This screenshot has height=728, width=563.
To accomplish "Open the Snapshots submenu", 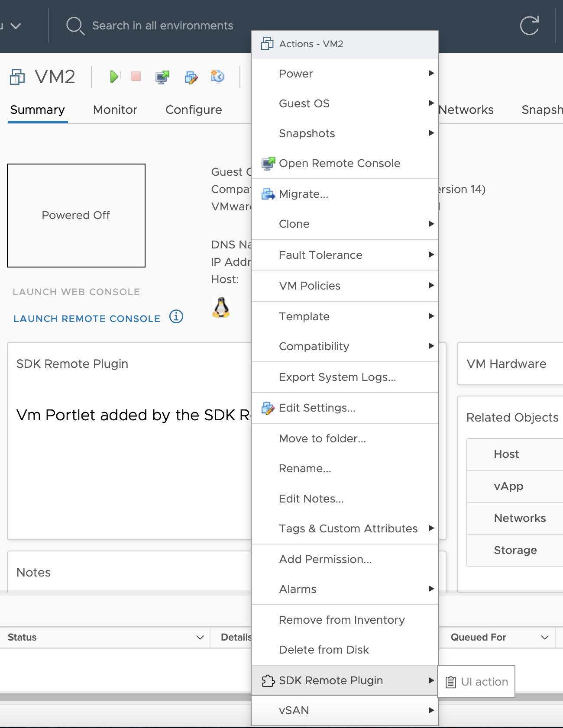I will 345,133.
